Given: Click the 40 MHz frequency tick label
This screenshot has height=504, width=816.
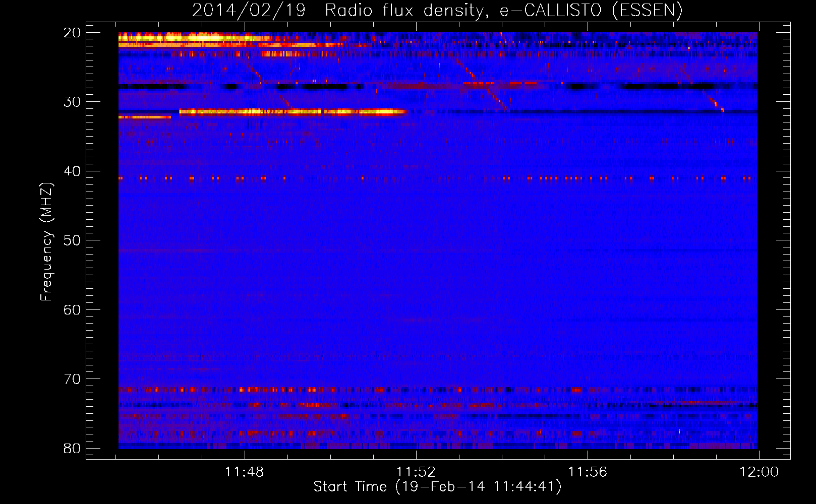Looking at the screenshot, I should [x=72, y=171].
